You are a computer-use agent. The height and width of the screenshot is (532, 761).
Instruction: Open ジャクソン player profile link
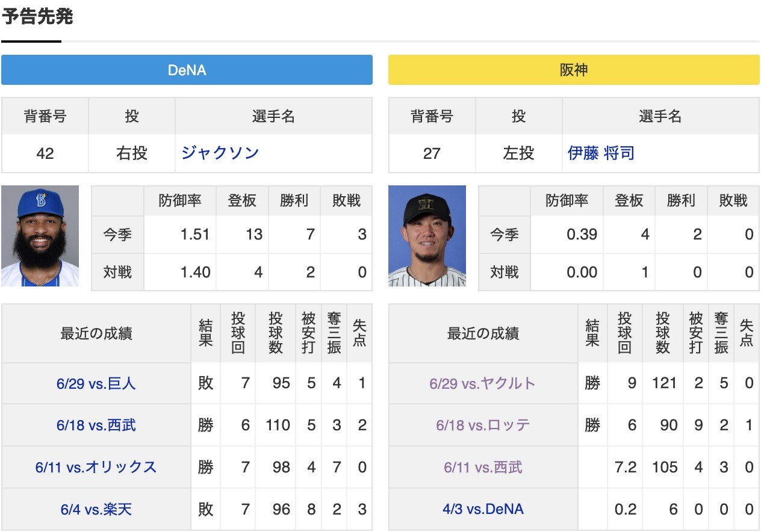tap(220, 153)
